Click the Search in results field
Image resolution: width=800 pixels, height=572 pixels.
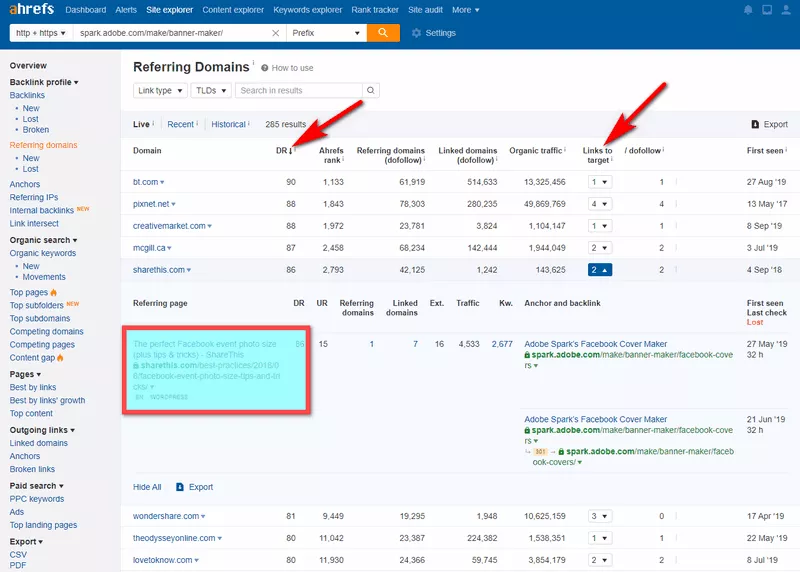tap(298, 90)
